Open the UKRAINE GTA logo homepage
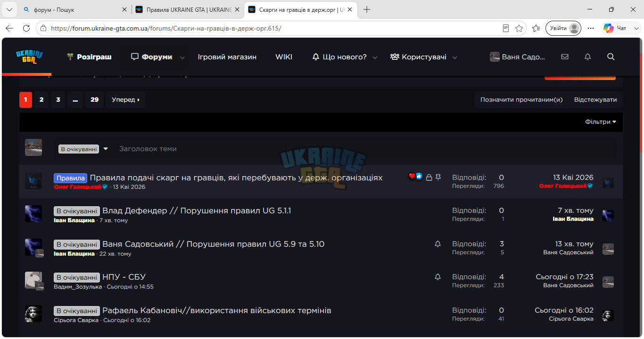 (29, 57)
